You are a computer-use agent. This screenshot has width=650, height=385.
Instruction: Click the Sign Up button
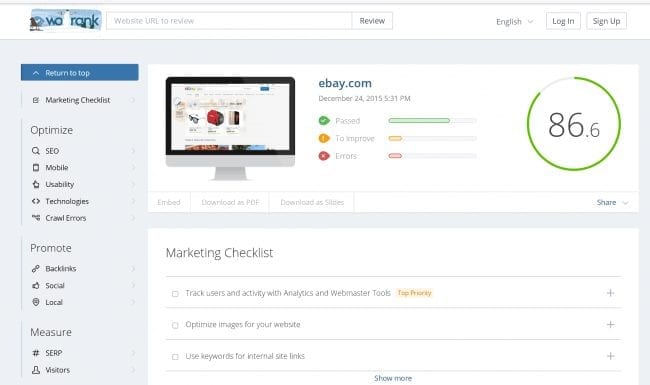(606, 21)
